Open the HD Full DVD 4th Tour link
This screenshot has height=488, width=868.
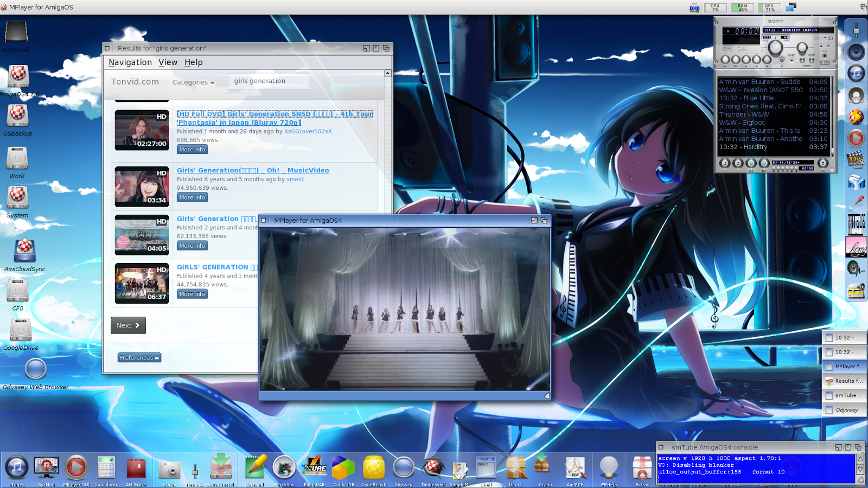coord(275,118)
